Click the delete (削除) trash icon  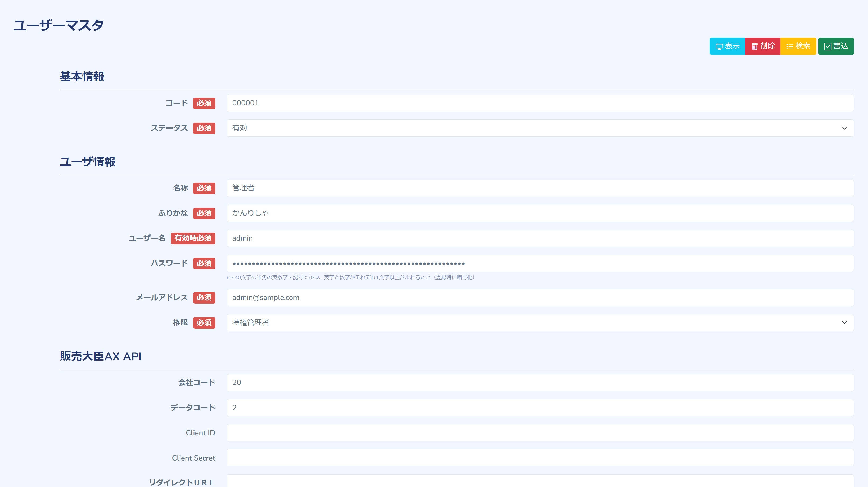pos(754,47)
